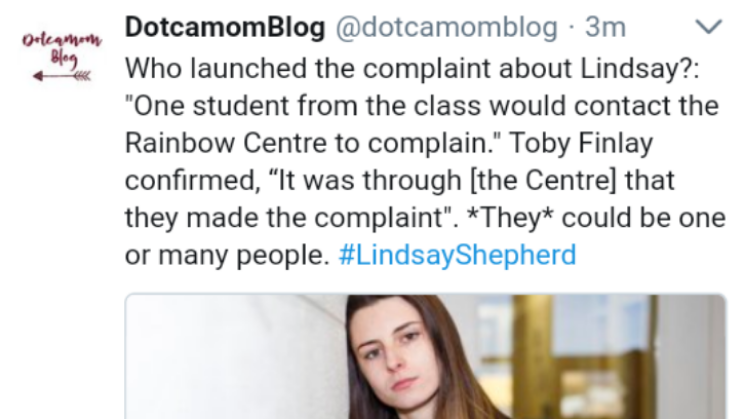Click the Dotcamom Blog profile avatar

click(62, 56)
